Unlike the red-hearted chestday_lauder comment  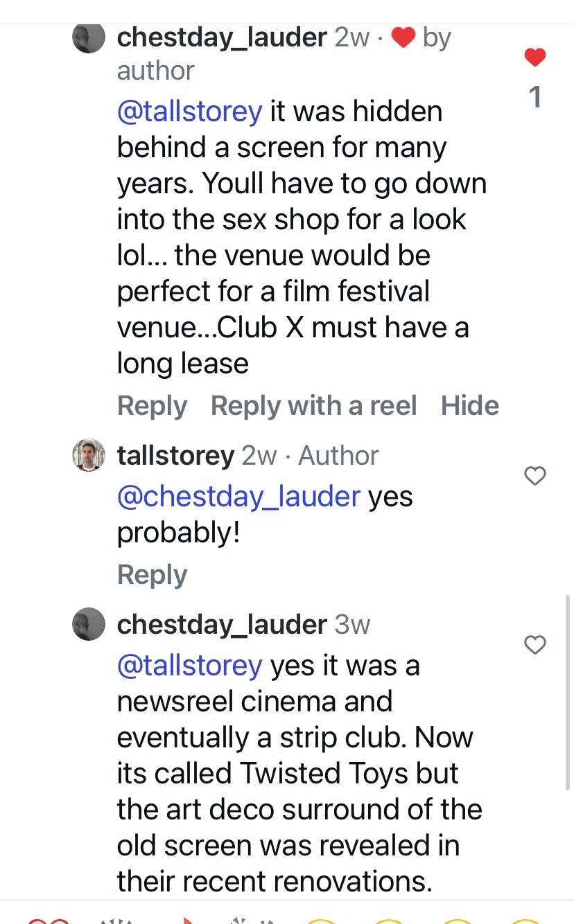[534, 57]
